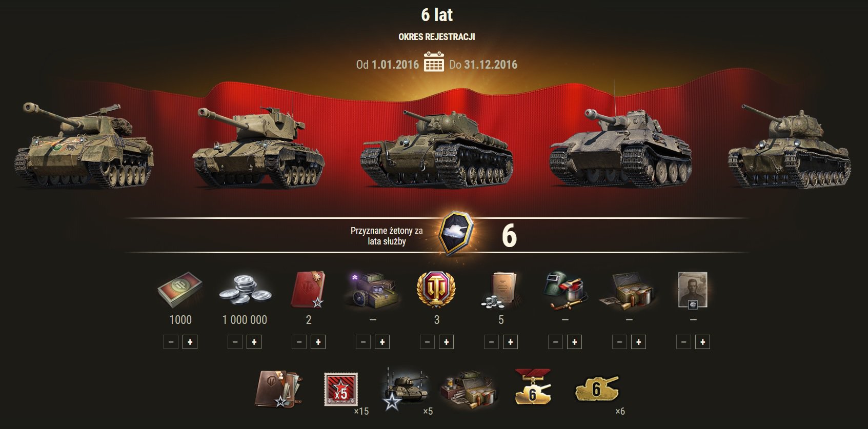868x429 pixels.
Task: Click the end date 31.12.2016
Action: 491,65
